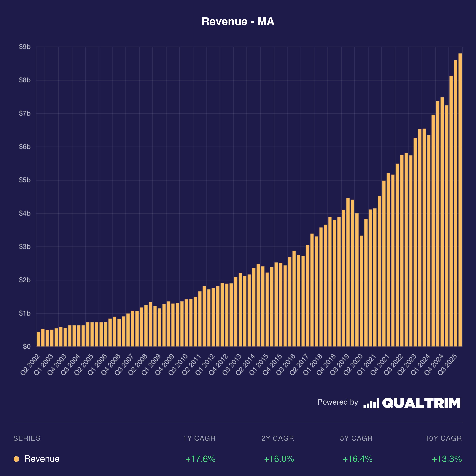Click the 2Y CAGR column header

point(278,438)
